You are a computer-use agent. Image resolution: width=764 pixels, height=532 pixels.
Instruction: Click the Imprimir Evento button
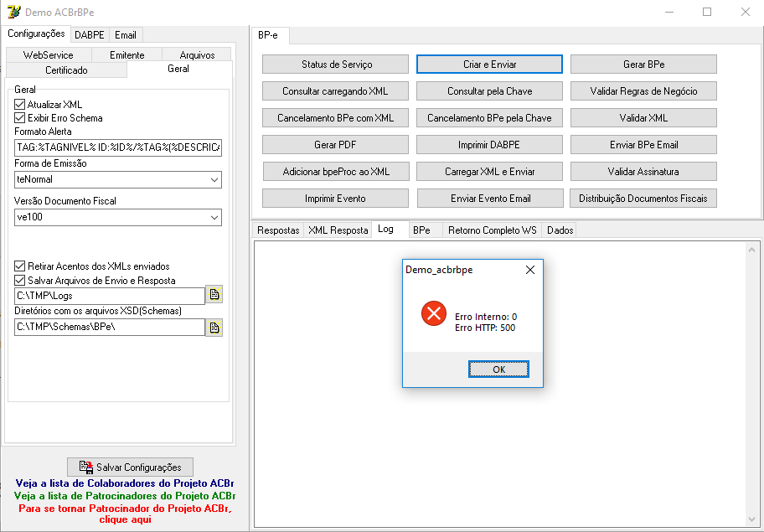point(335,199)
